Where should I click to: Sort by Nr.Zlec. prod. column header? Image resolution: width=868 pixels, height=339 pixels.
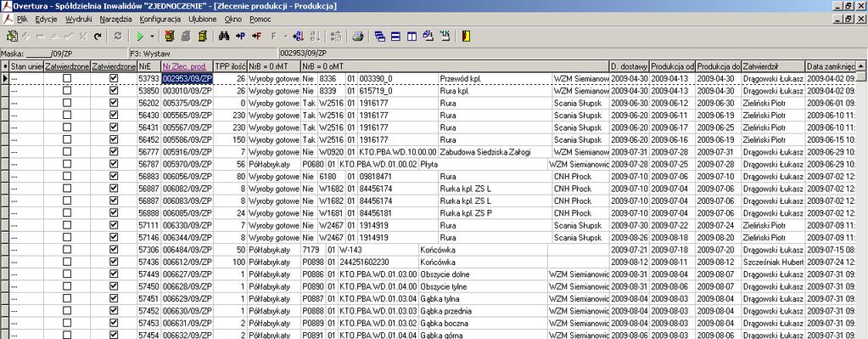188,66
